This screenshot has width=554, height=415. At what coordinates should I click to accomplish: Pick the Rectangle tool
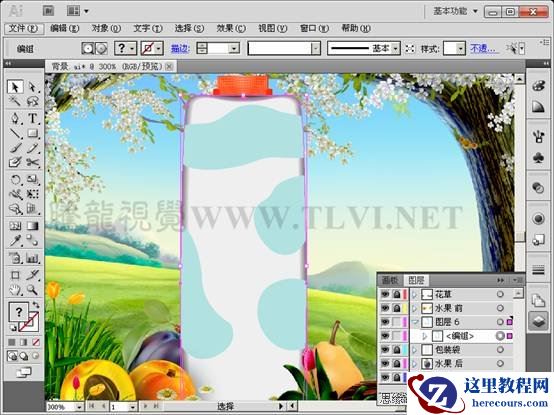click(32, 133)
